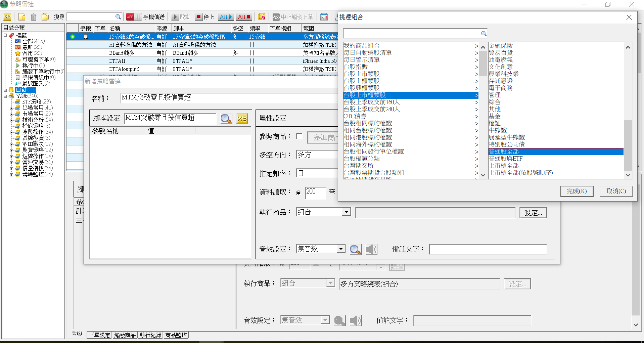This screenshot has height=343, width=644.
Task: Click the 取消(C) button
Action: tap(616, 191)
